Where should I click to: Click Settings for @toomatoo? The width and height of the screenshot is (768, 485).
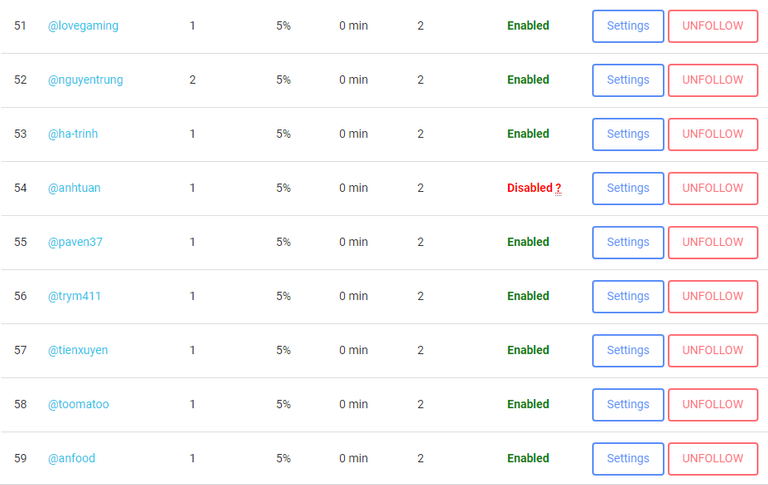pos(628,404)
